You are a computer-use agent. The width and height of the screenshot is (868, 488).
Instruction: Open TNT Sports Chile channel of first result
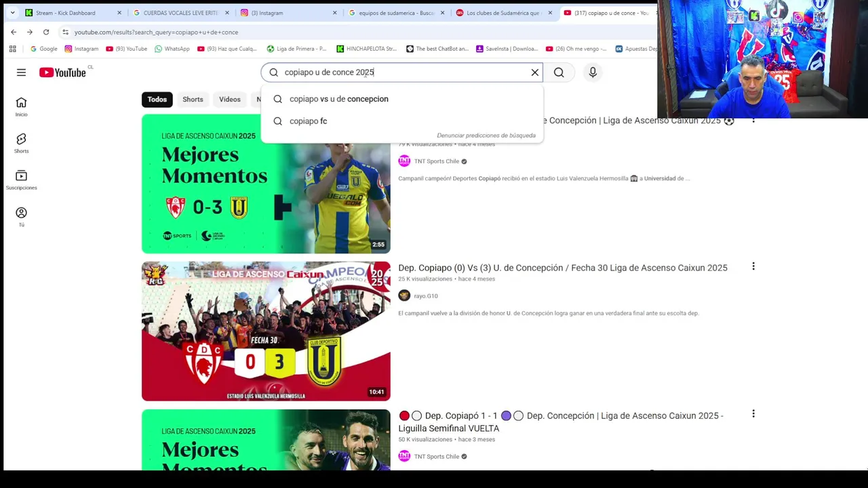click(437, 161)
